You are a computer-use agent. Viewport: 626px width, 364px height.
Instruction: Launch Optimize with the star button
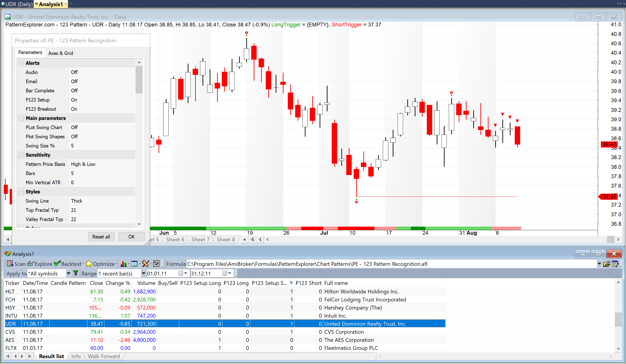pos(100,264)
